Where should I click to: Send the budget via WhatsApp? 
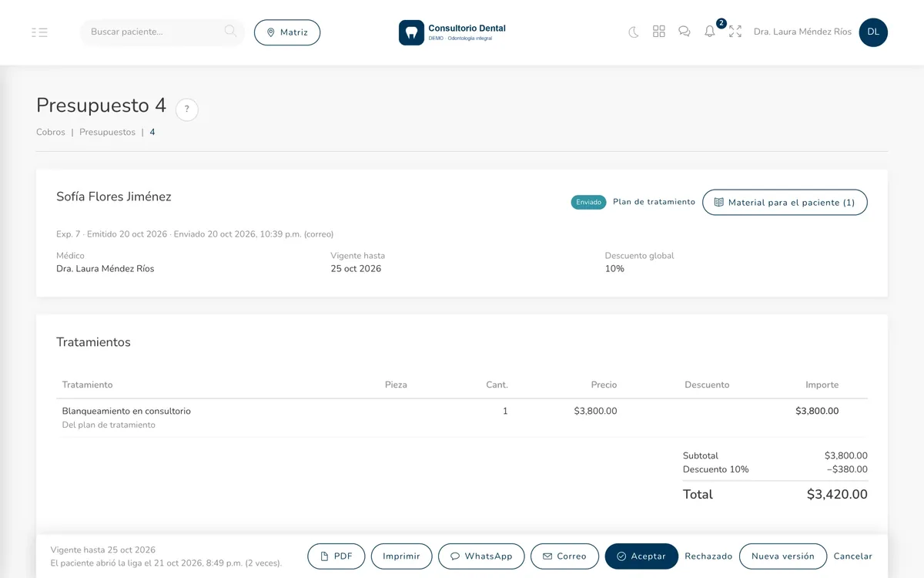coord(481,556)
